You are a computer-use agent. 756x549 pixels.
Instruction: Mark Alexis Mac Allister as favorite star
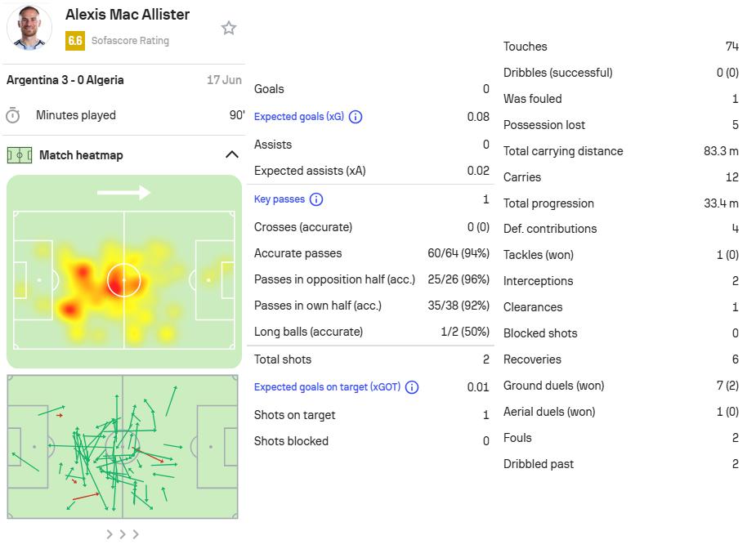point(229,28)
